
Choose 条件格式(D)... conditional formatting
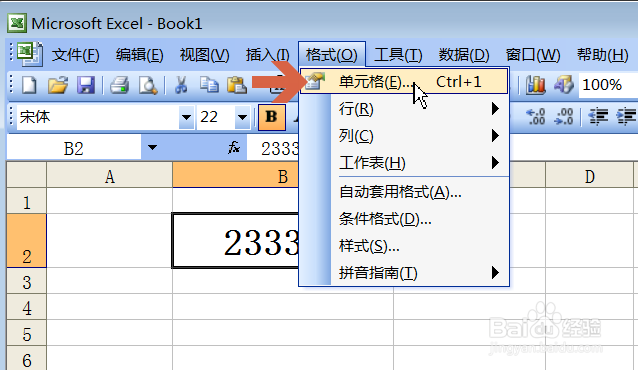click(404, 219)
